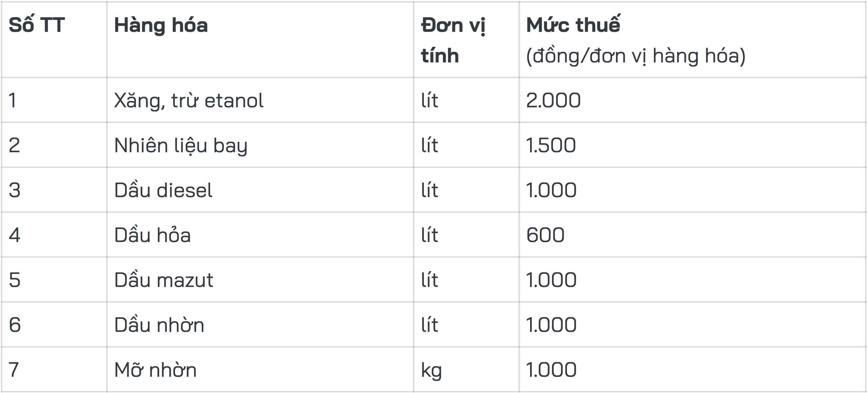Image resolution: width=868 pixels, height=393 pixels.
Task: Click the "lít" unit for Dầu hỏa
Action: click(x=429, y=235)
